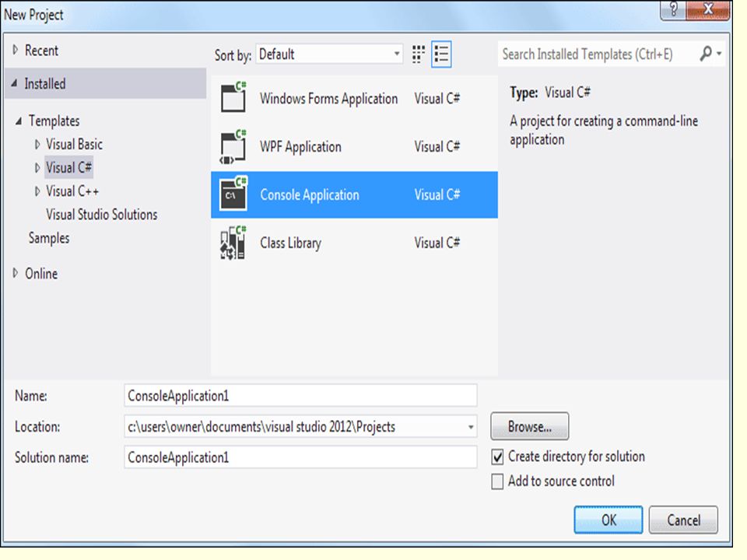This screenshot has height=560, width=747.
Task: Expand the Recent section
Action: [x=16, y=50]
